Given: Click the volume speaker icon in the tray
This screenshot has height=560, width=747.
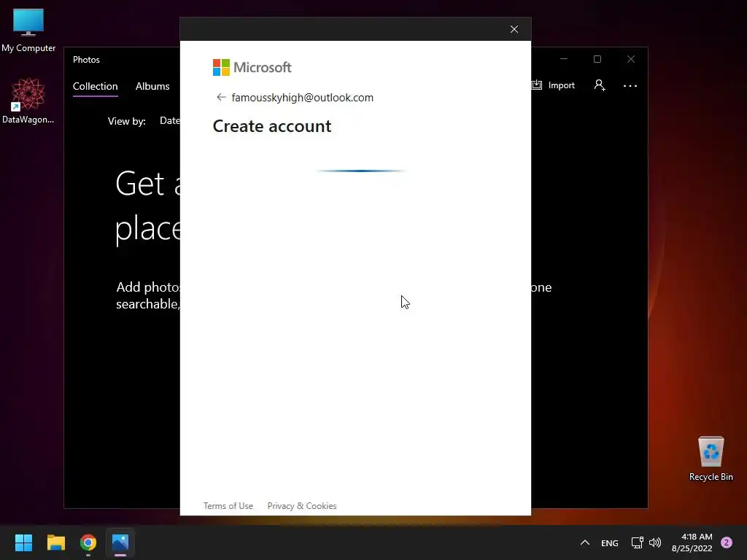Looking at the screenshot, I should pos(655,542).
